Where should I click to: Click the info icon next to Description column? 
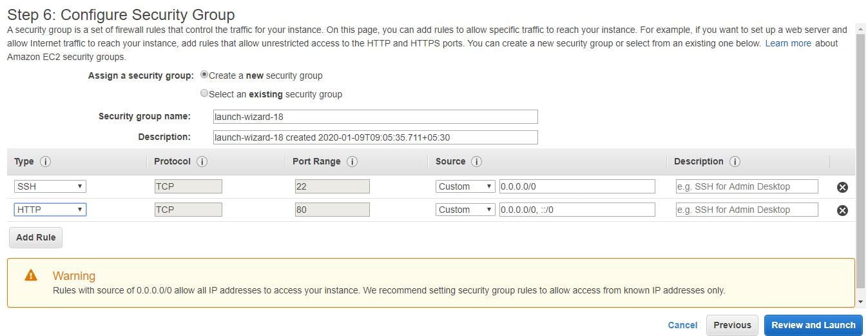[735, 162]
